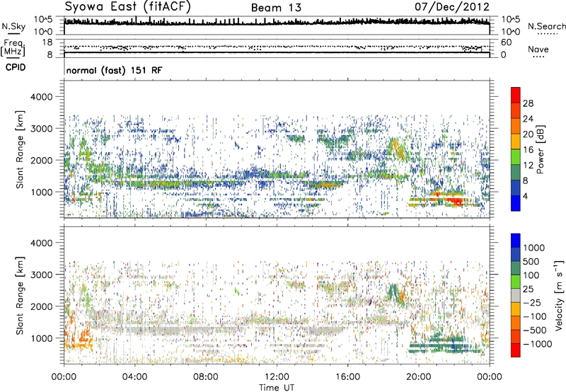This screenshot has width=566, height=392.
Task: Click the gray segment of Velocity colorbar
Action: coord(516,295)
